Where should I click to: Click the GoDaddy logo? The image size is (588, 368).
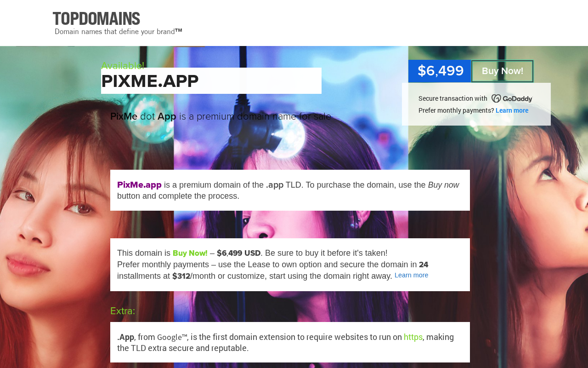click(x=512, y=98)
